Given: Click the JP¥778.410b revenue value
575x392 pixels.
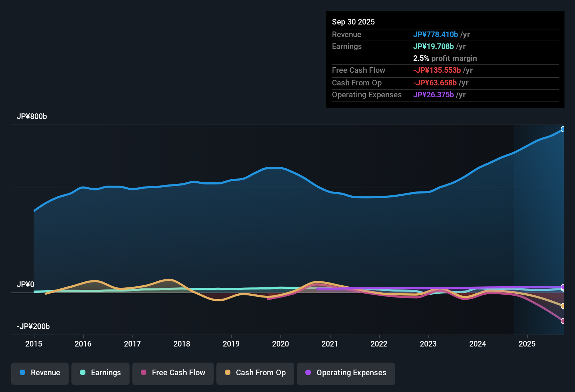Looking at the screenshot, I should [x=436, y=34].
